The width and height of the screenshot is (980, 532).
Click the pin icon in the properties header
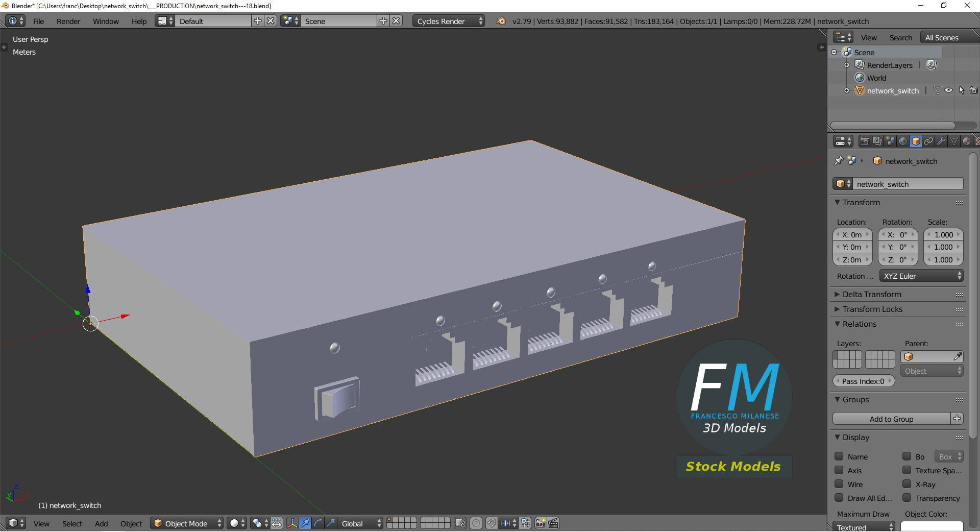[839, 161]
